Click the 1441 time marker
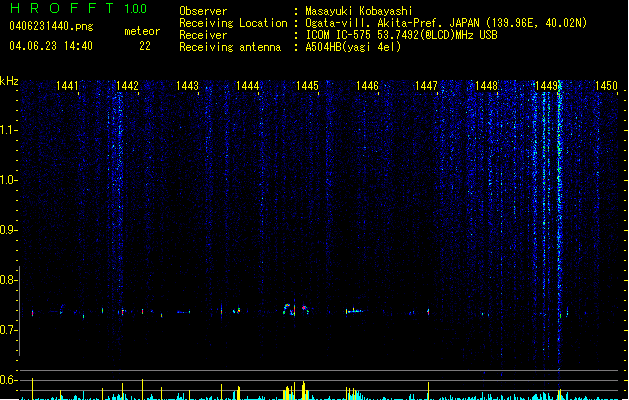Image resolution: width=629 pixels, height=400 pixels. [67, 86]
